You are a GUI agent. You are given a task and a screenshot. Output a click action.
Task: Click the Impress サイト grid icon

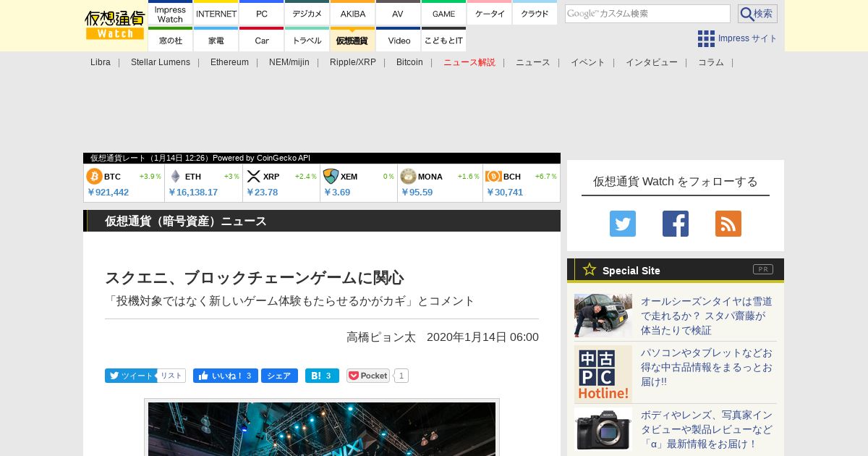pyautogui.click(x=706, y=38)
